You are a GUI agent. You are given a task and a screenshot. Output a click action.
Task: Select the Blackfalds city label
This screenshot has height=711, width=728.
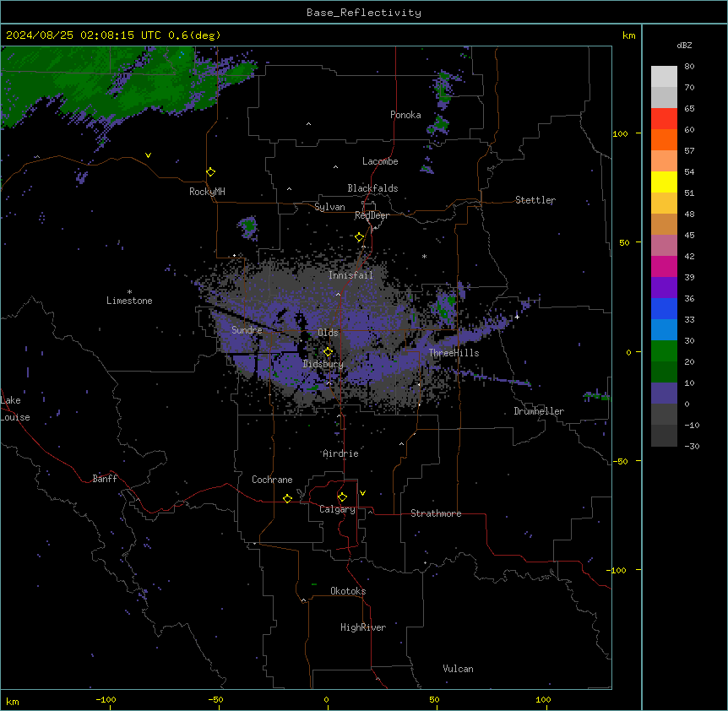372,188
